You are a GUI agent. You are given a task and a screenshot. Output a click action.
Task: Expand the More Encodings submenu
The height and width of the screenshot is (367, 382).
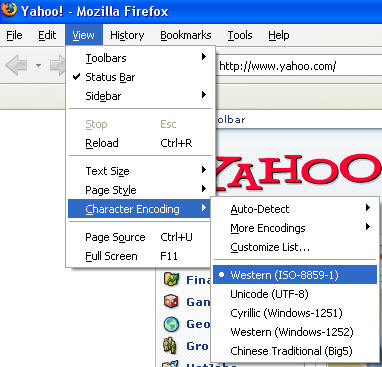click(x=295, y=228)
